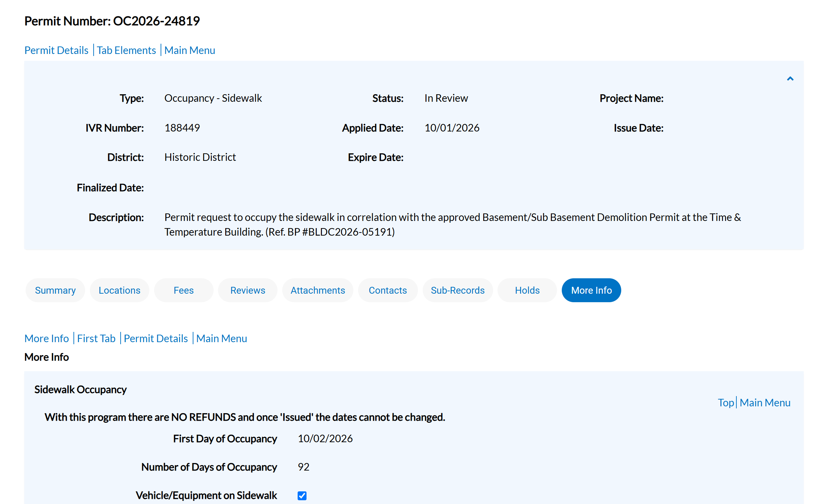This screenshot has width=816, height=504.
Task: Toggle Vehicle/Equipment on Sidewalk checkbox
Action: point(302,495)
